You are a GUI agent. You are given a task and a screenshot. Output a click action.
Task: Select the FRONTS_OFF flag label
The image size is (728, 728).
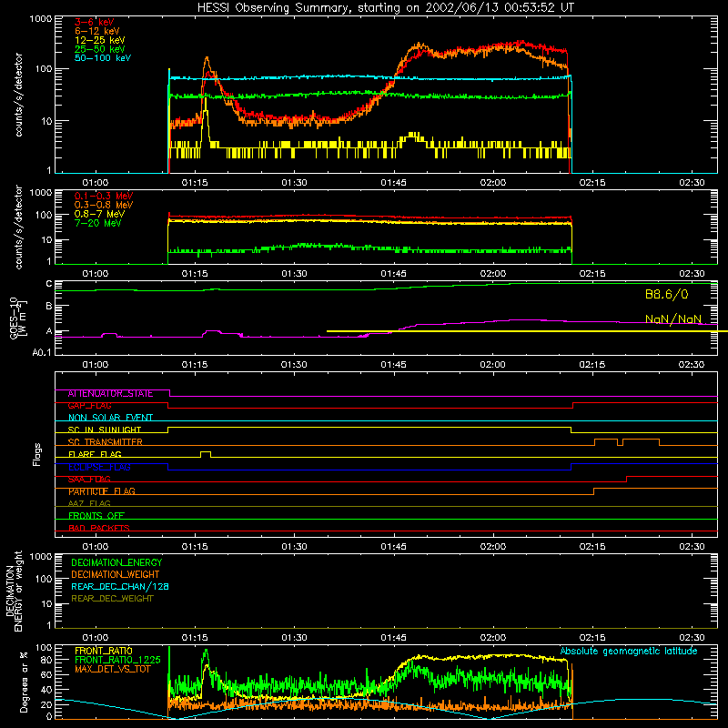pyautogui.click(x=96, y=516)
